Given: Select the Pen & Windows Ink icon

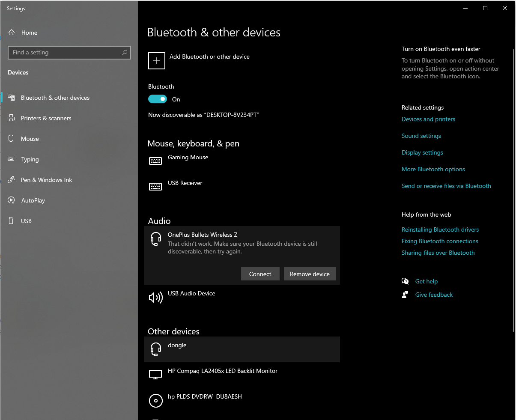Looking at the screenshot, I should click(12, 179).
